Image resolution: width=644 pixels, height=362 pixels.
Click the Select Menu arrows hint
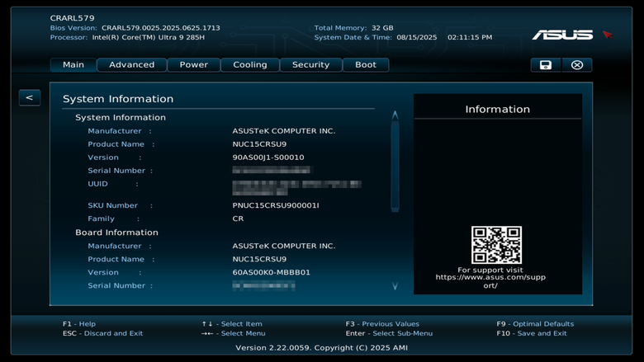pos(234,333)
